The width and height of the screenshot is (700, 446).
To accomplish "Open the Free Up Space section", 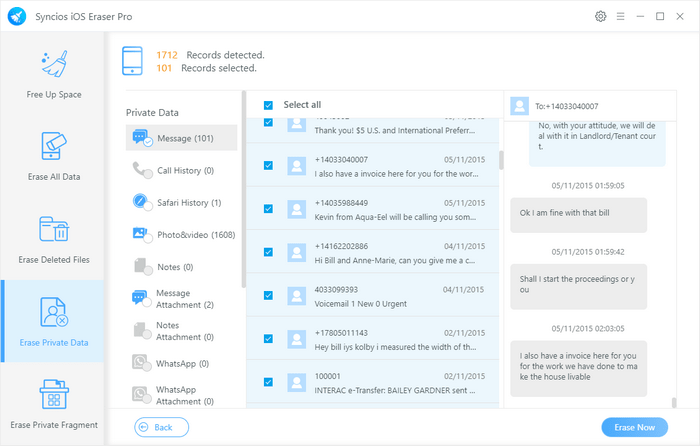I will [54, 74].
